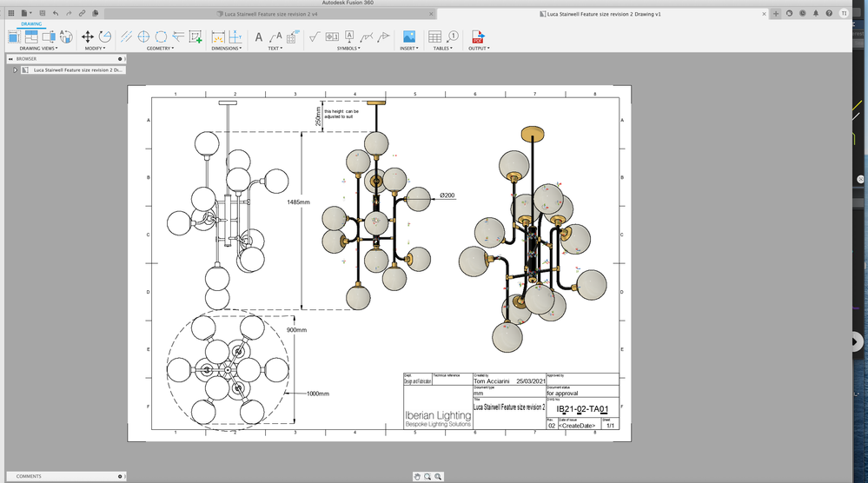Select the Pan hand tool
The image size is (868, 483).
[417, 476]
